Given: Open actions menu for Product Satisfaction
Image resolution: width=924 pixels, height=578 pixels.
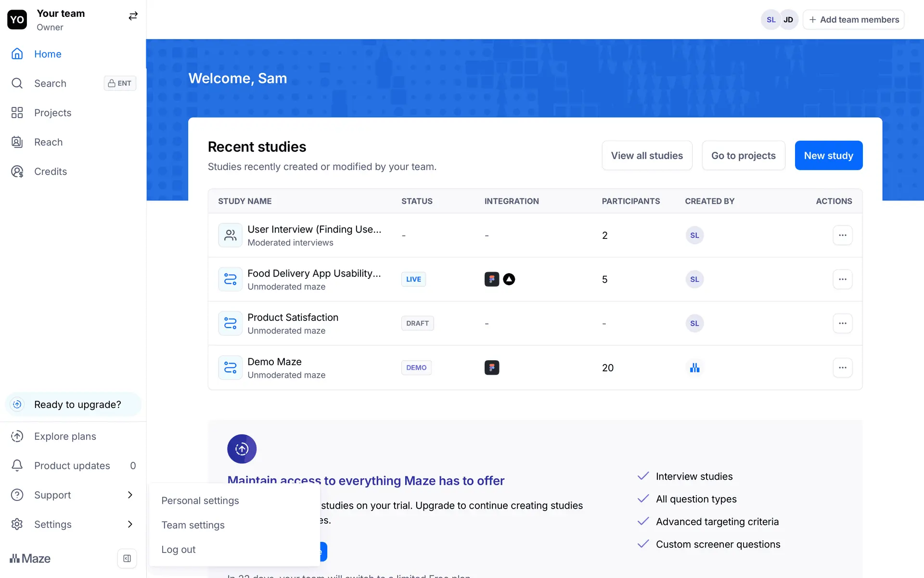Looking at the screenshot, I should (x=842, y=323).
